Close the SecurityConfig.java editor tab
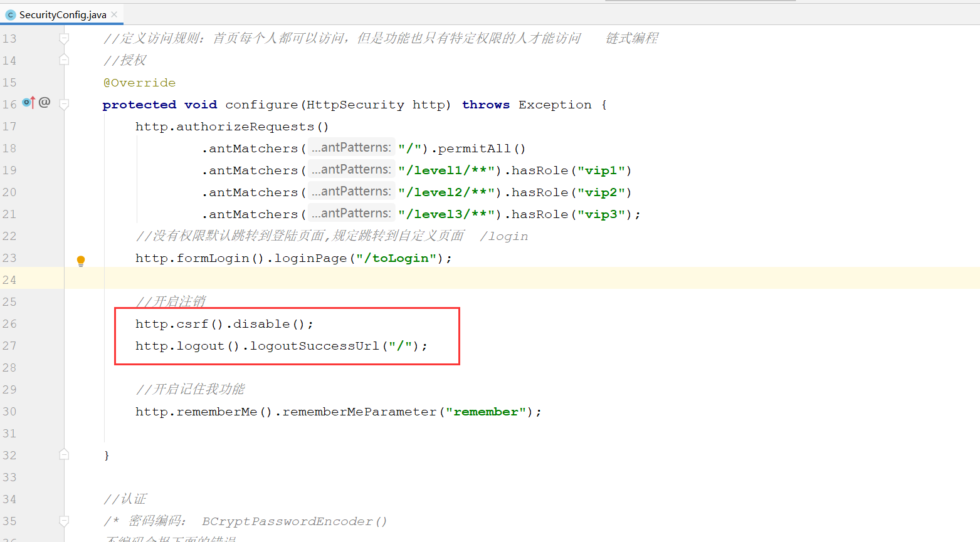 pos(114,14)
